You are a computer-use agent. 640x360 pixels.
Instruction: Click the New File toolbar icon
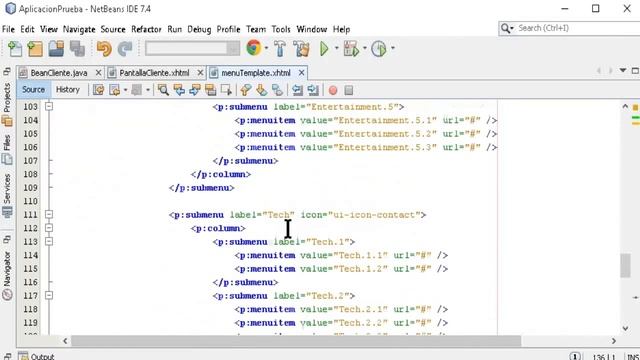[x=15, y=49]
